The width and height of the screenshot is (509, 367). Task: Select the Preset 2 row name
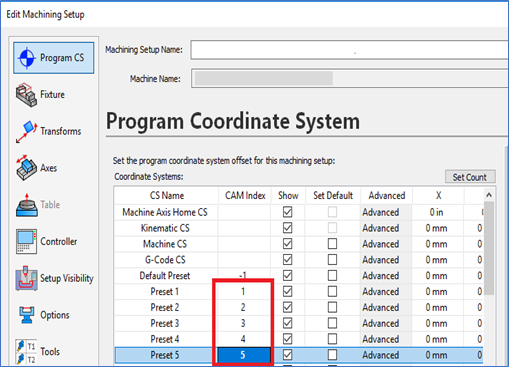(x=165, y=307)
